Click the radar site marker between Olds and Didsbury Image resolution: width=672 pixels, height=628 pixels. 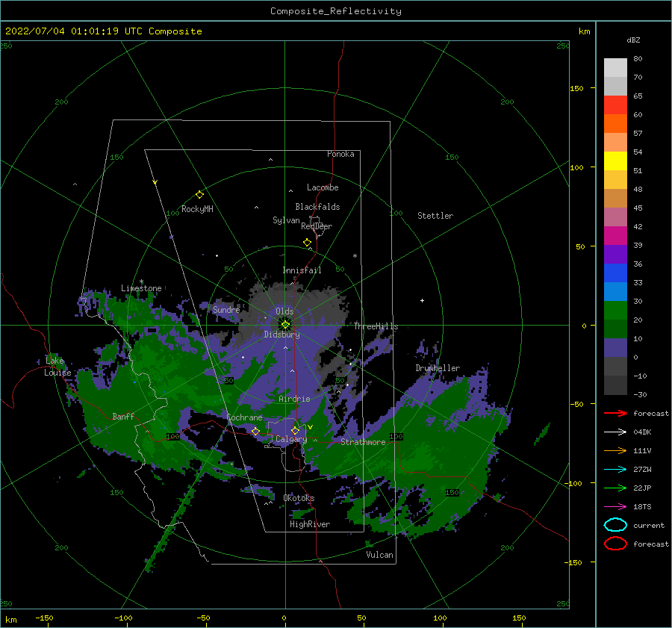tap(285, 325)
